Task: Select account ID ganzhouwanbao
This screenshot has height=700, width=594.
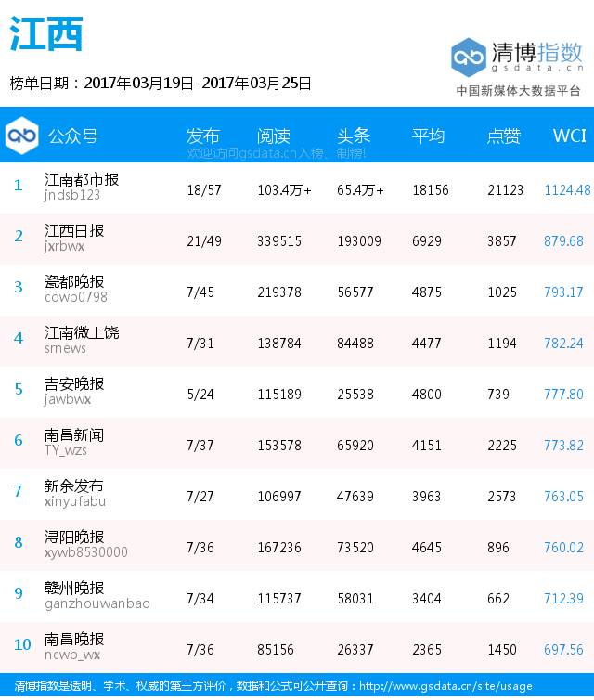Action: (97, 603)
